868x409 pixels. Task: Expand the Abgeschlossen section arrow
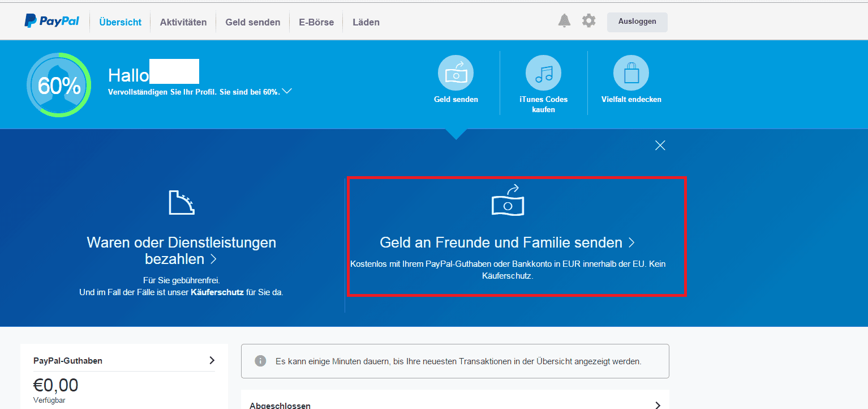tap(658, 405)
